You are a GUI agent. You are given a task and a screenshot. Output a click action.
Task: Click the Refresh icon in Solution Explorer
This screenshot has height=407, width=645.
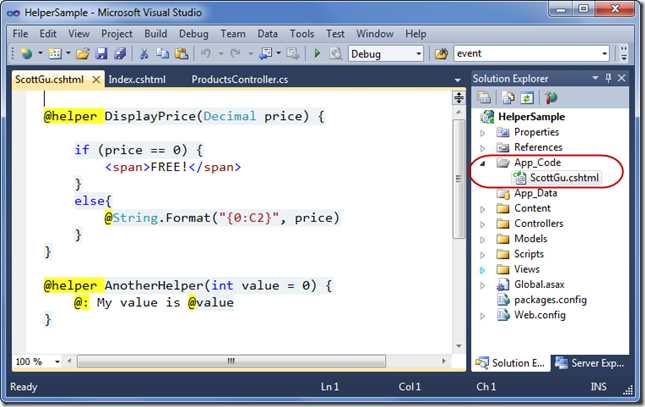527,98
